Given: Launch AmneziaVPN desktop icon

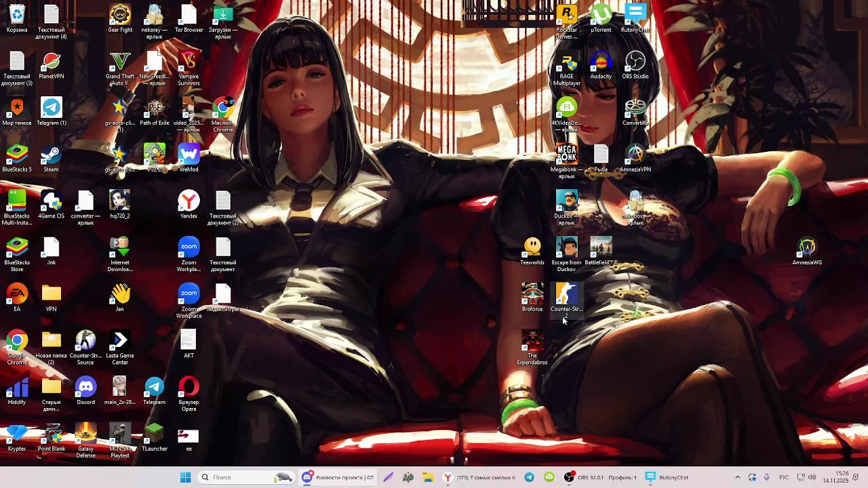Looking at the screenshot, I should click(x=635, y=158).
